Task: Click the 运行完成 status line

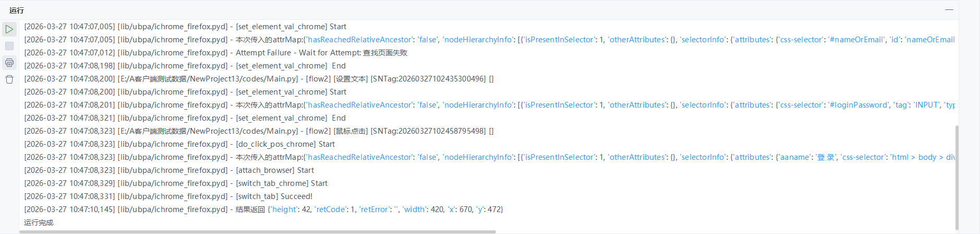Action: point(39,223)
